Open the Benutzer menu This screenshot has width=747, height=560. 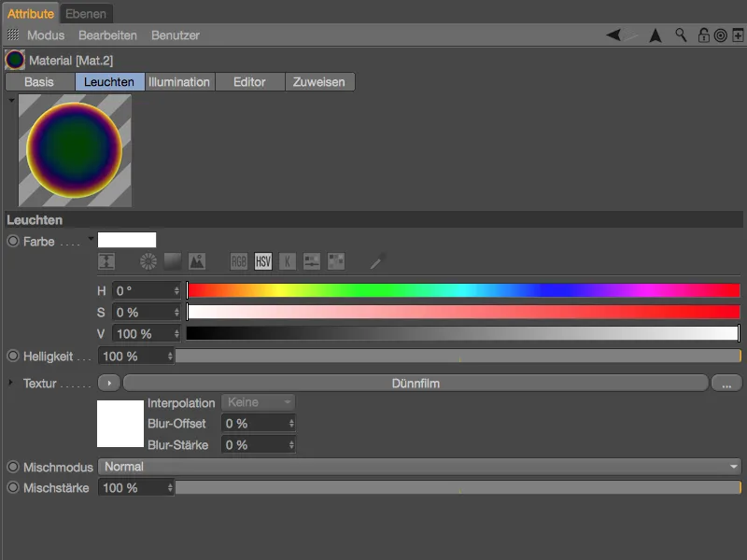(176, 35)
